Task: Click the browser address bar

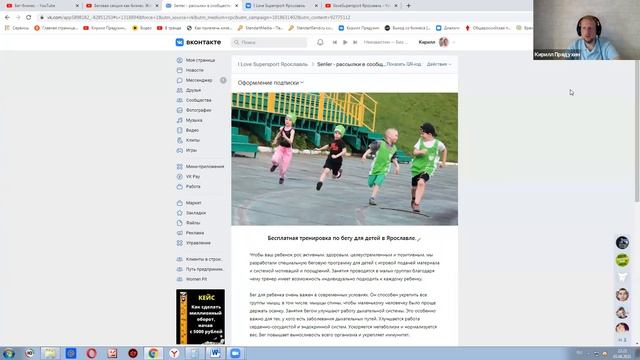Action: tap(282, 18)
